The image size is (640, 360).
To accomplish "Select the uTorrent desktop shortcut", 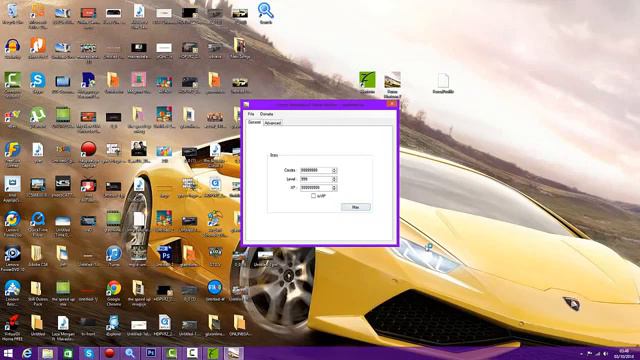I will tap(38, 117).
